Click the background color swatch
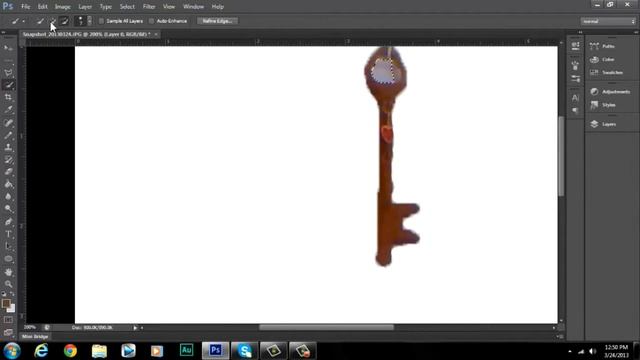The image size is (640, 360). click(x=12, y=309)
